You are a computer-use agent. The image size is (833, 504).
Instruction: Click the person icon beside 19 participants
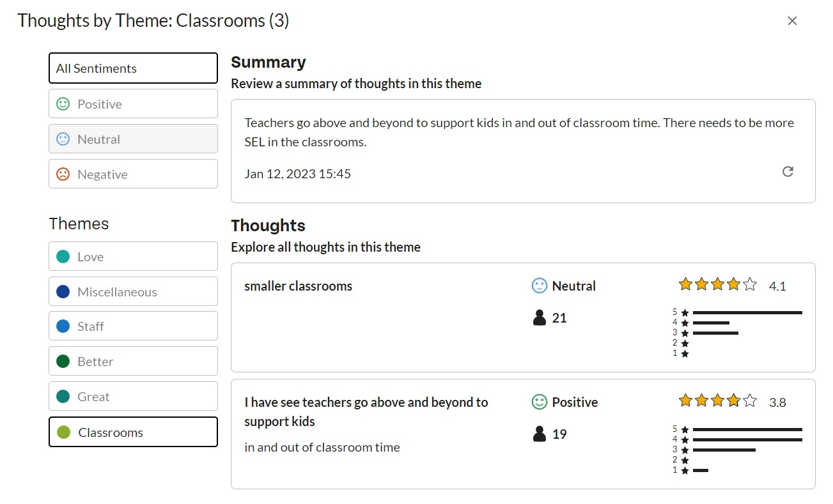(540, 434)
